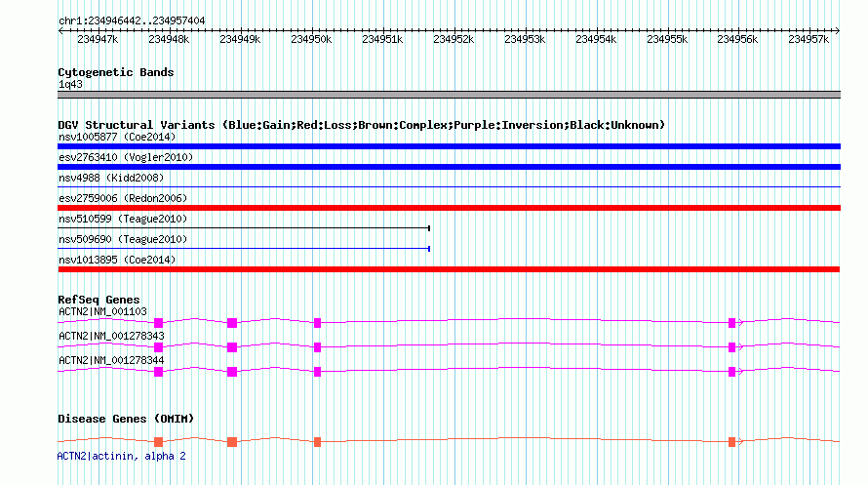Click last magenta exon of NM_001278344 near 234956k
Screen dimensions: 868x485
pyautogui.click(x=731, y=372)
